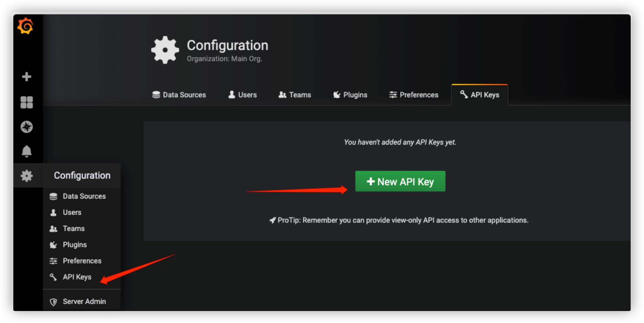Switch to the Plugins tab
Viewport: 644px width, 323px height.
tap(350, 95)
